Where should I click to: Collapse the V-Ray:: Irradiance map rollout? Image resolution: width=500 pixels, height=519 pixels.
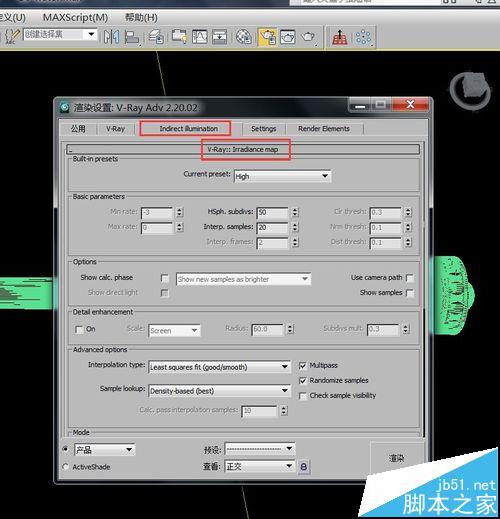[x=243, y=149]
